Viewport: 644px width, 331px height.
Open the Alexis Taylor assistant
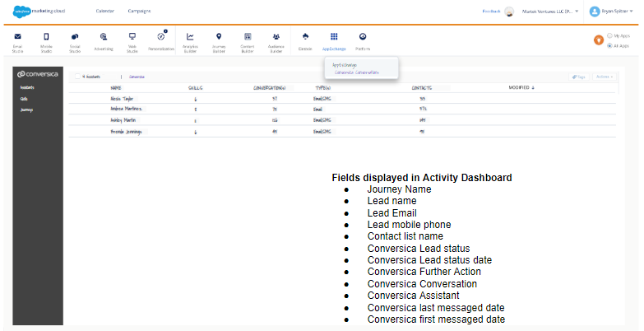[122, 99]
